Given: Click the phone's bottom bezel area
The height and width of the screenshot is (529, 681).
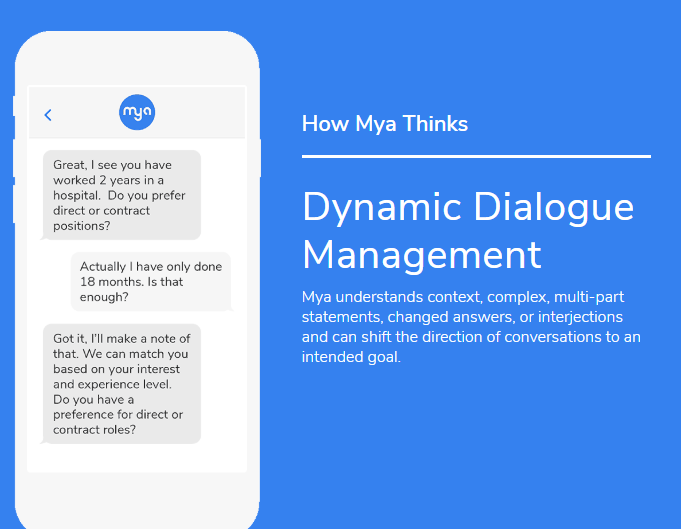Looking at the screenshot, I should 137,498.
